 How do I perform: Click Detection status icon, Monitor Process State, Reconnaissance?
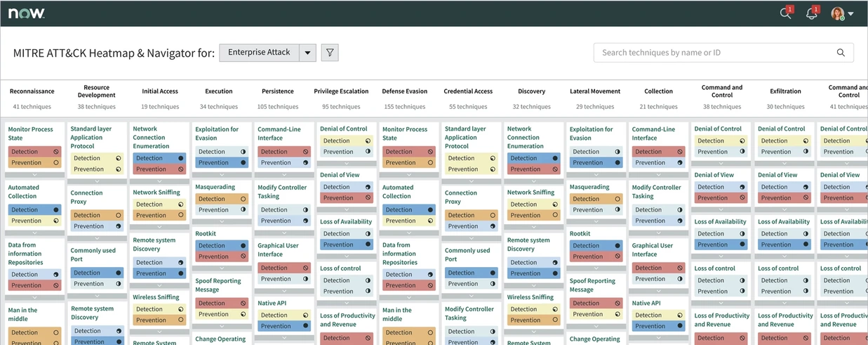click(x=56, y=152)
